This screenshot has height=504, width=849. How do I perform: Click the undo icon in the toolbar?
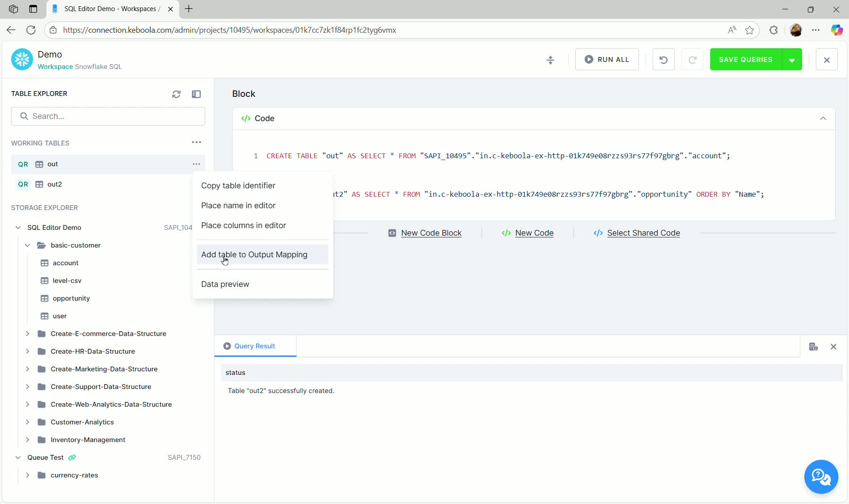(663, 59)
